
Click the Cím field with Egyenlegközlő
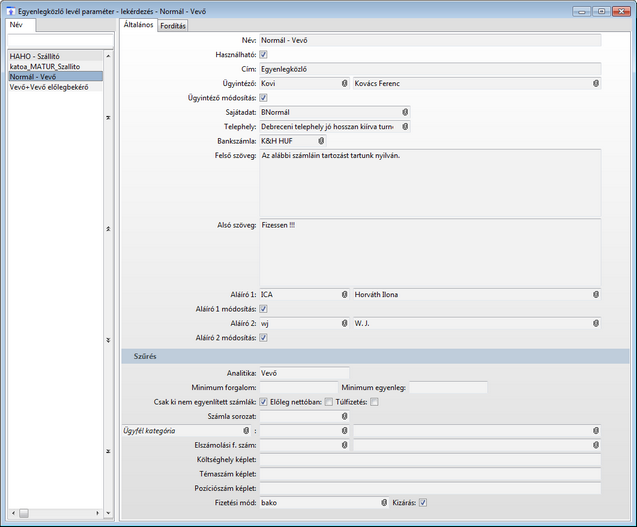click(x=430, y=69)
